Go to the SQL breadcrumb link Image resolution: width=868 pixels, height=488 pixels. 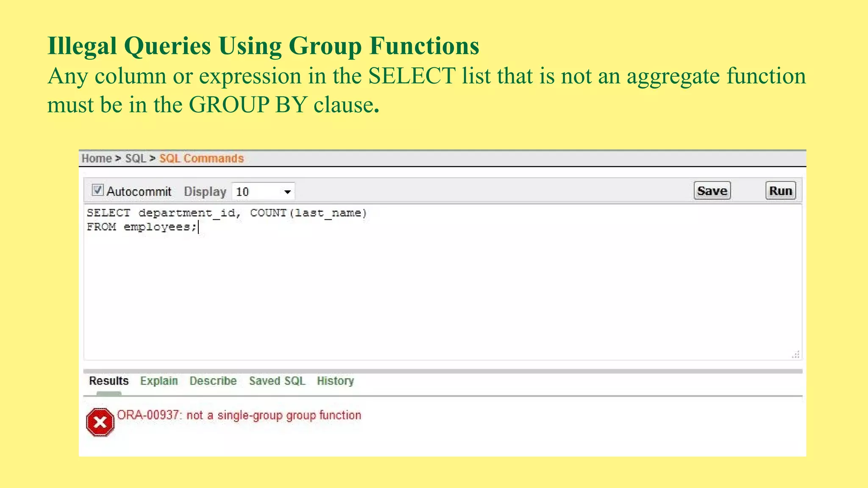(x=135, y=158)
